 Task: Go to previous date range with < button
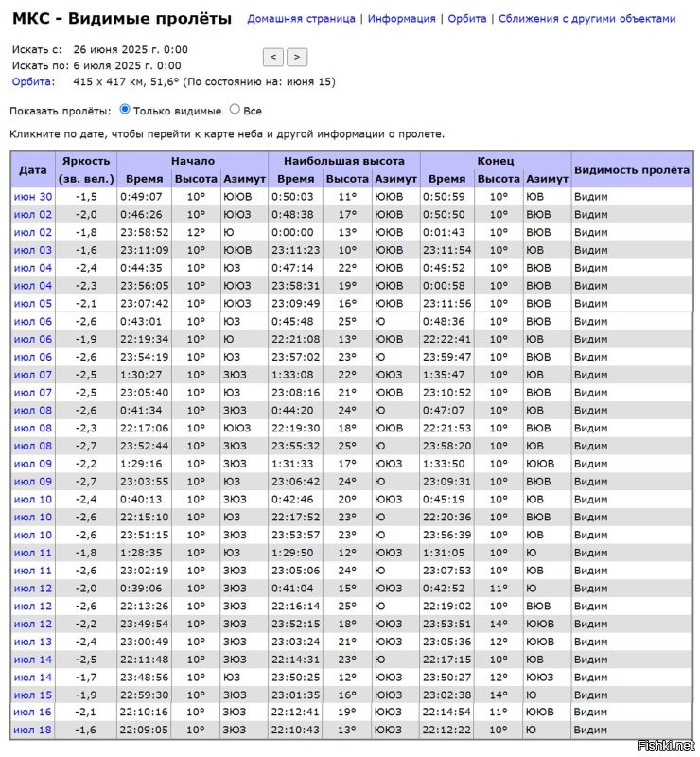click(x=272, y=57)
